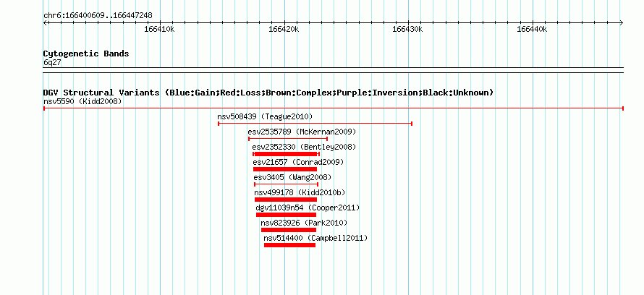
Task: Open nsv514400 (Campbell2011) label
Action: 315,238
